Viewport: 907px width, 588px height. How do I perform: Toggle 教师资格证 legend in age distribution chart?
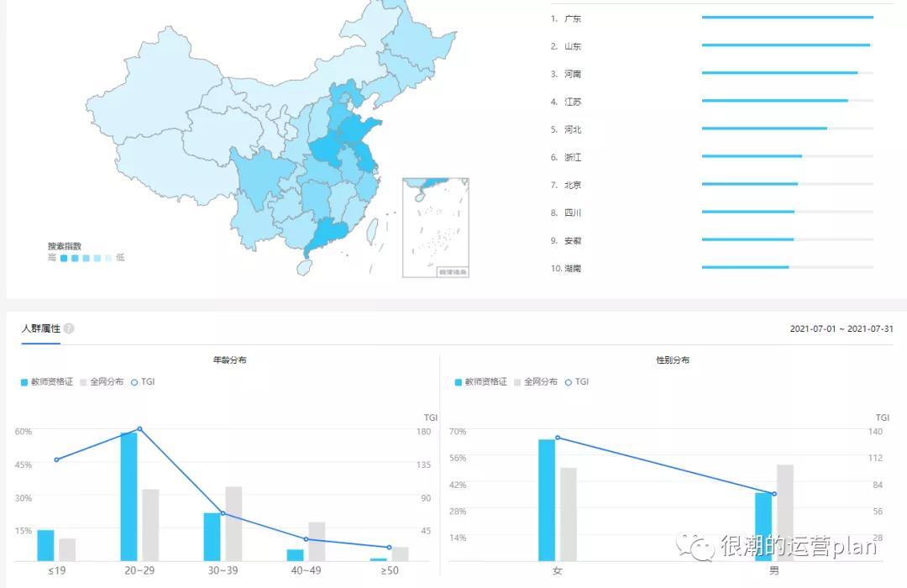[x=48, y=382]
